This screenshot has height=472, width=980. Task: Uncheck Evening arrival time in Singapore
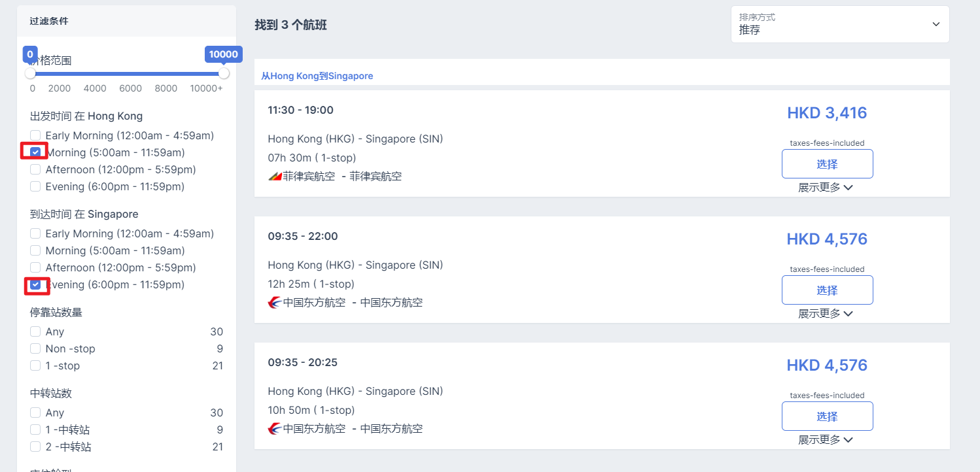[35, 284]
